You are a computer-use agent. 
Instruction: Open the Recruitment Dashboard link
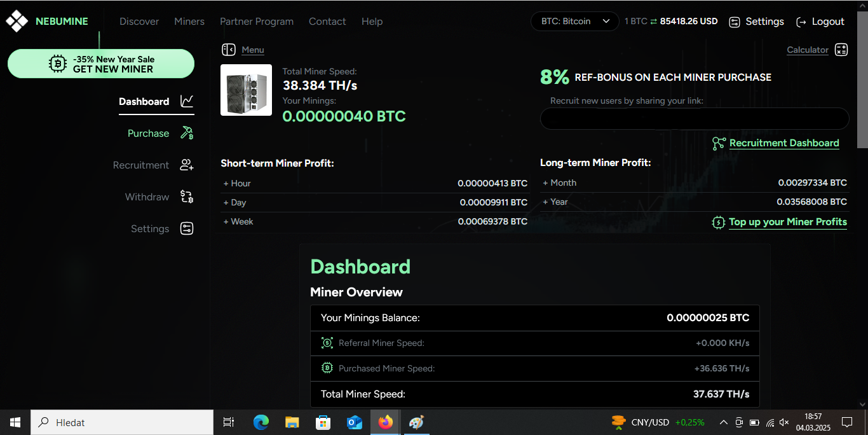783,143
